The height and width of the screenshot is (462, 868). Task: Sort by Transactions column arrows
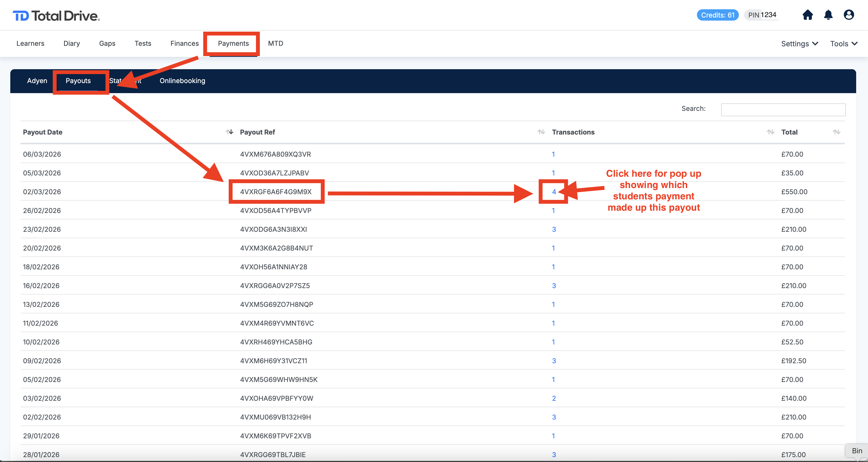[x=770, y=132]
